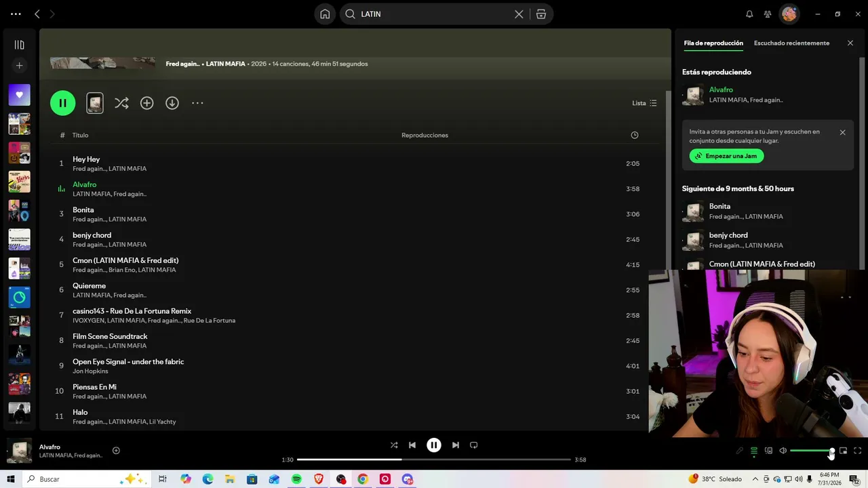Viewport: 868px width, 488px height.
Task: Open the Fred again.. artist link in header
Action: click(182, 64)
